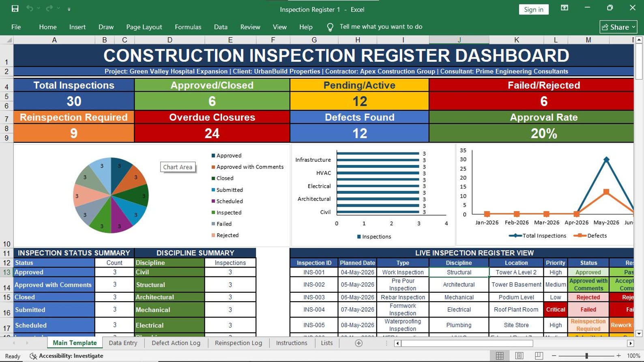Viewport: 644px width, 362px height.
Task: Click the Tower B Basement location cell
Action: (516, 285)
